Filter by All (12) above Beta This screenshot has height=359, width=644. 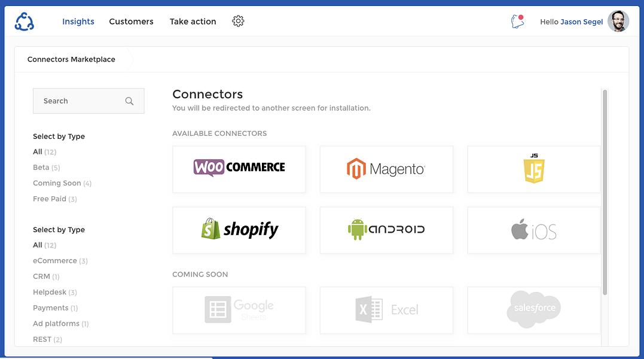point(44,152)
